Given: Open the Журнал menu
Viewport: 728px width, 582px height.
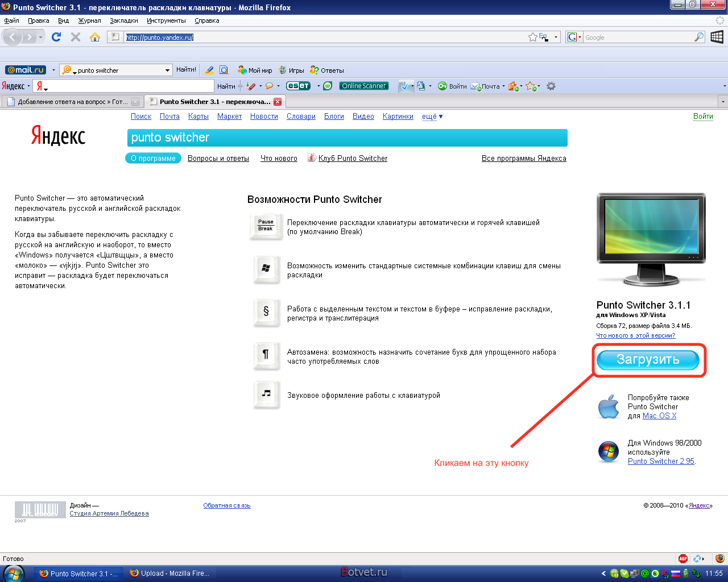Looking at the screenshot, I should point(89,20).
